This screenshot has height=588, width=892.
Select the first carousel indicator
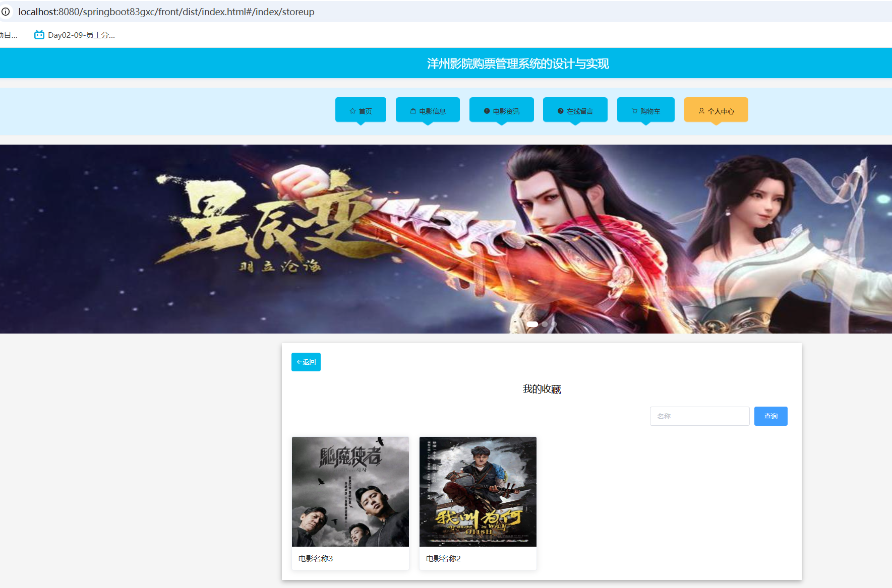click(532, 324)
